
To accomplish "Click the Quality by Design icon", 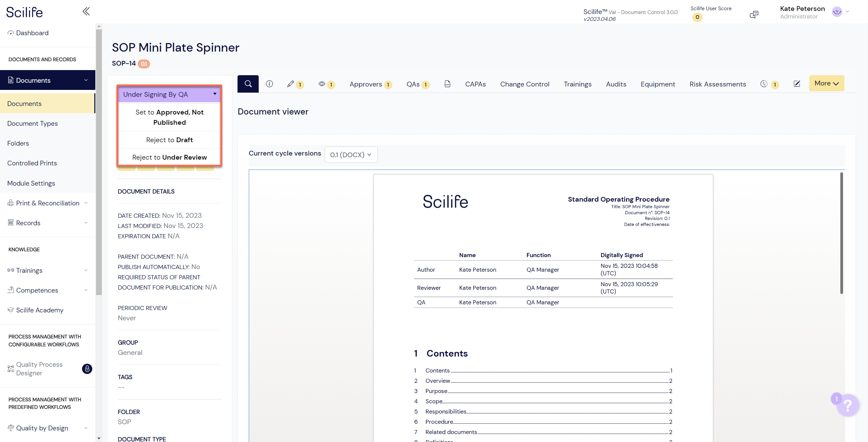I will (x=11, y=428).
